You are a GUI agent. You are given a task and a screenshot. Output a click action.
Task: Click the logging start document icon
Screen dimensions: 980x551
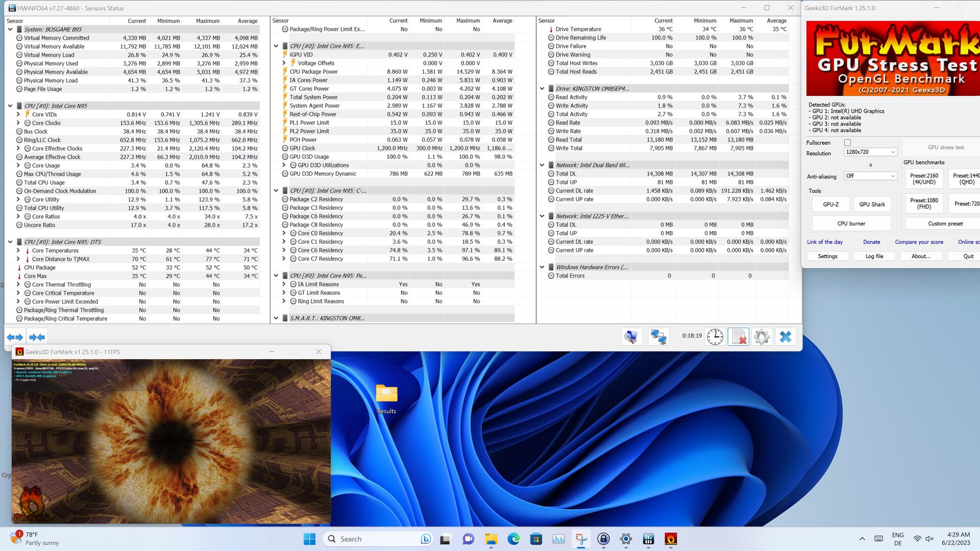[738, 337]
